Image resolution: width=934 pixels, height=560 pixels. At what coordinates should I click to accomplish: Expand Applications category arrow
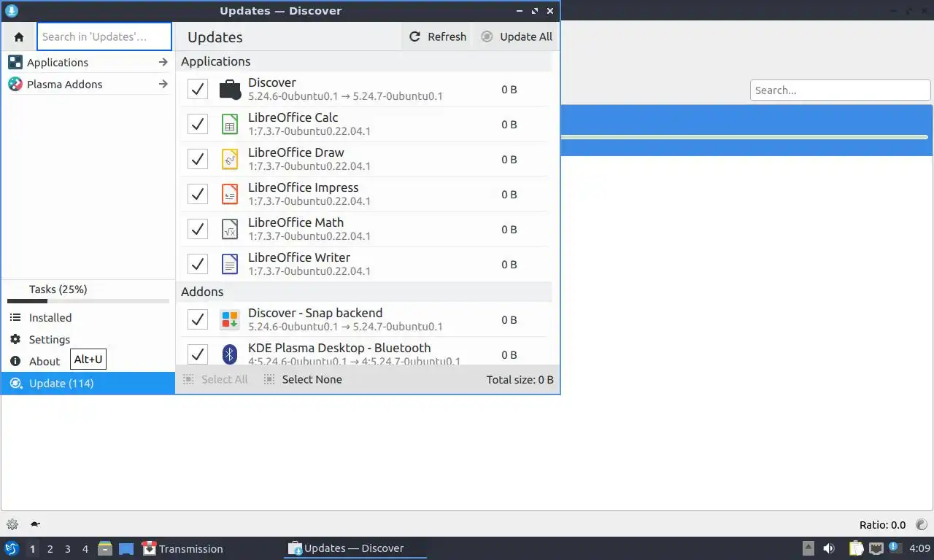point(163,62)
